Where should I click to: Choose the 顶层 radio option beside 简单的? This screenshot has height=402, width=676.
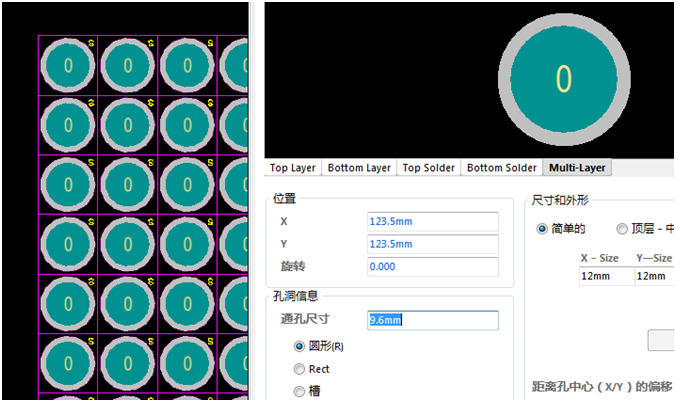[x=622, y=229]
